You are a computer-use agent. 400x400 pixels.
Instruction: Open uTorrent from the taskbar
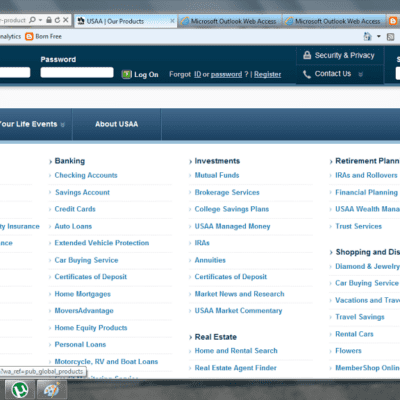click(x=19, y=389)
